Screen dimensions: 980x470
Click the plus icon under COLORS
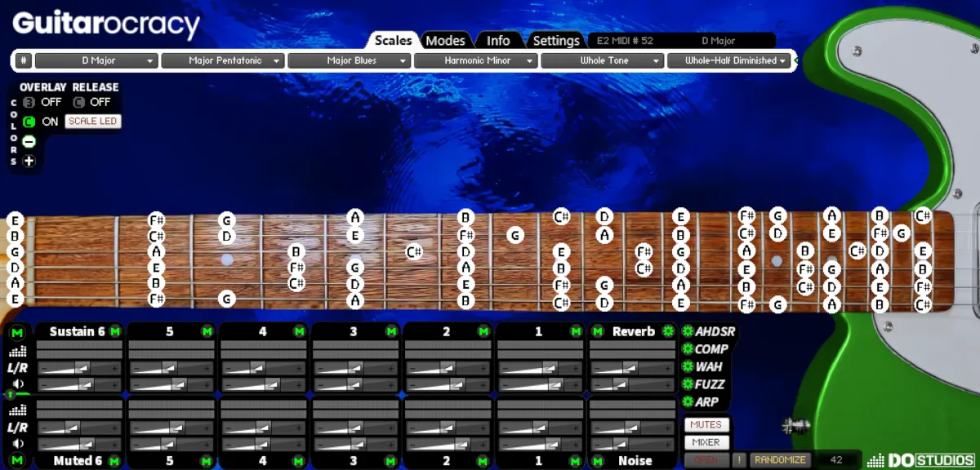(29, 161)
